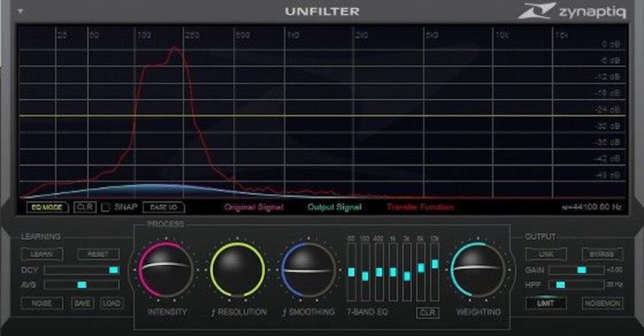Click the Weighting knob

[478, 270]
